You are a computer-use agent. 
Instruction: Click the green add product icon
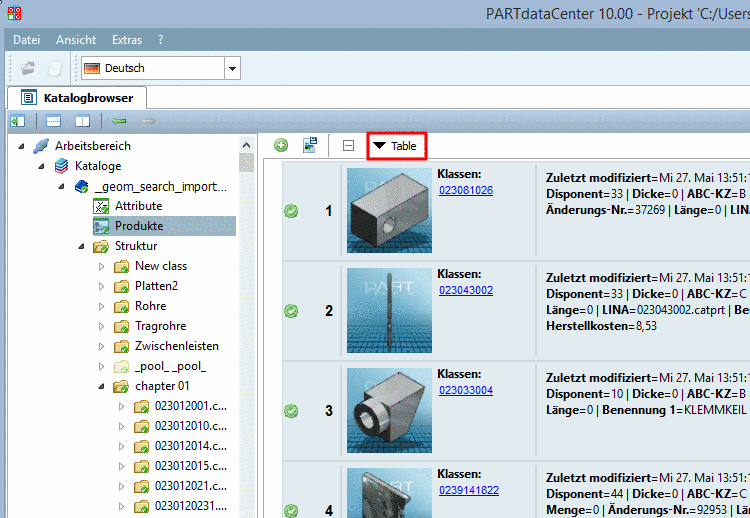(281, 145)
